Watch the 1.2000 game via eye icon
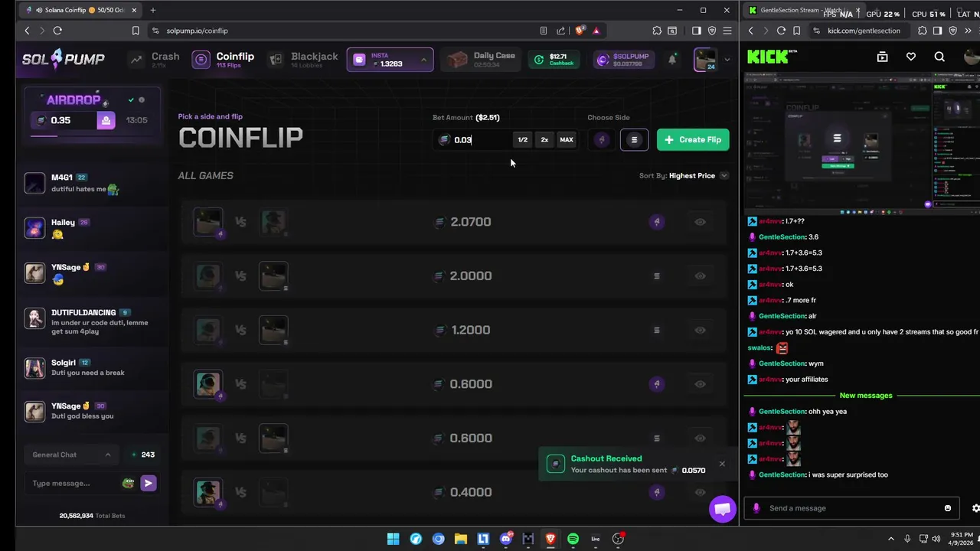Viewport: 980px width, 551px height. tap(700, 330)
